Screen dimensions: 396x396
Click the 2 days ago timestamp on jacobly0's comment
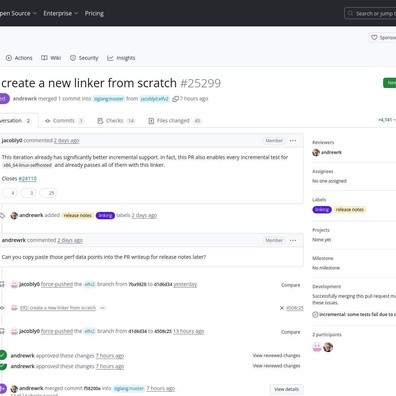point(66,141)
